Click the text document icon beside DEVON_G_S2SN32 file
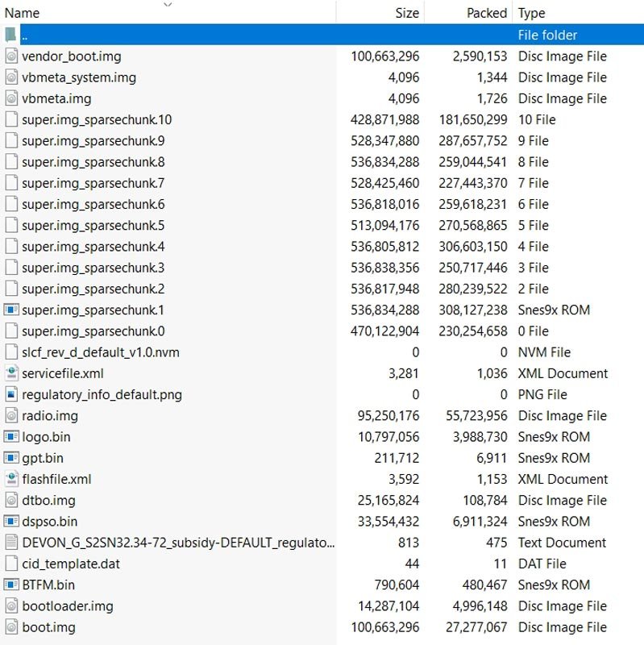This screenshot has height=645, width=644. [10, 543]
